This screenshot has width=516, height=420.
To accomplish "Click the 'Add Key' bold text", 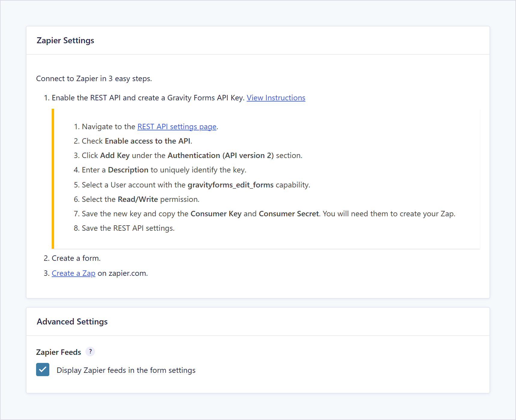I will [115, 155].
